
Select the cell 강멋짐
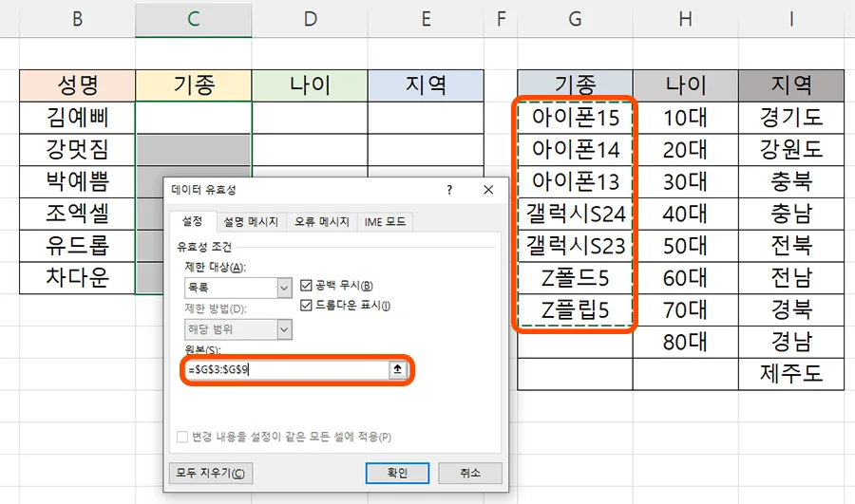(78, 150)
